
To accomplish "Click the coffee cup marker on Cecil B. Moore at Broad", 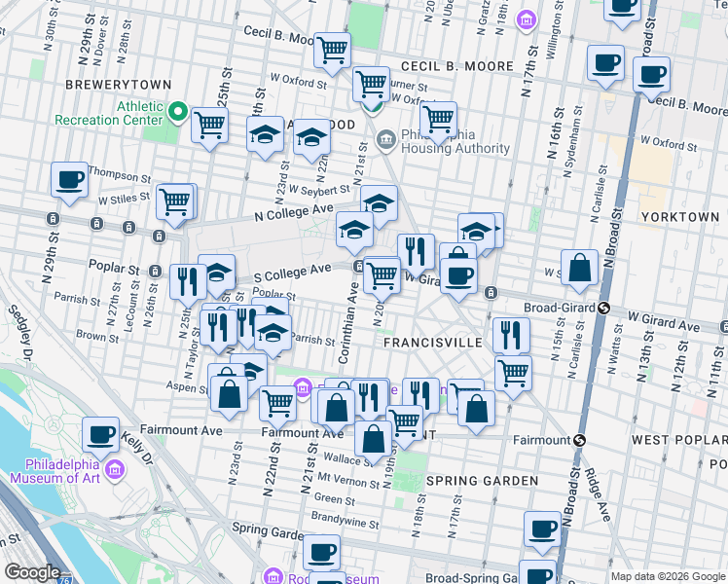I will pyautogui.click(x=651, y=75).
